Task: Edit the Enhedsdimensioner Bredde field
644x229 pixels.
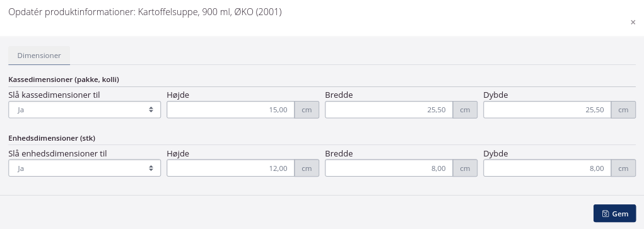Action: [389, 168]
